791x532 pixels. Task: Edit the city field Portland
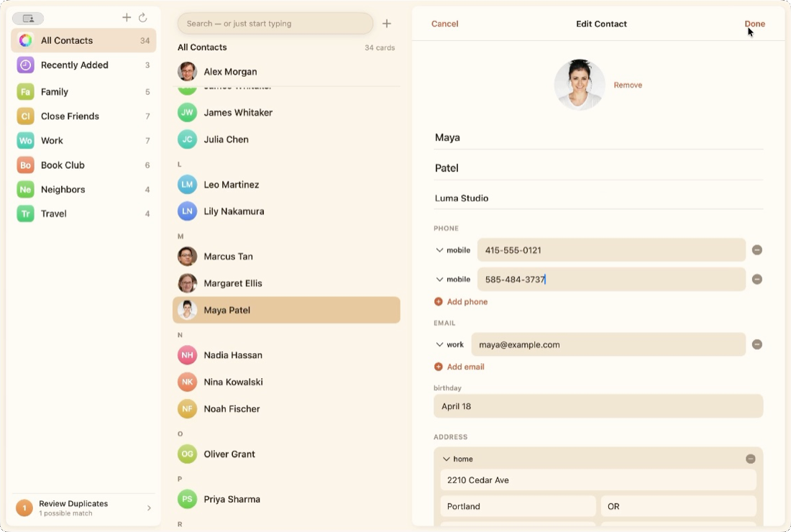click(518, 506)
